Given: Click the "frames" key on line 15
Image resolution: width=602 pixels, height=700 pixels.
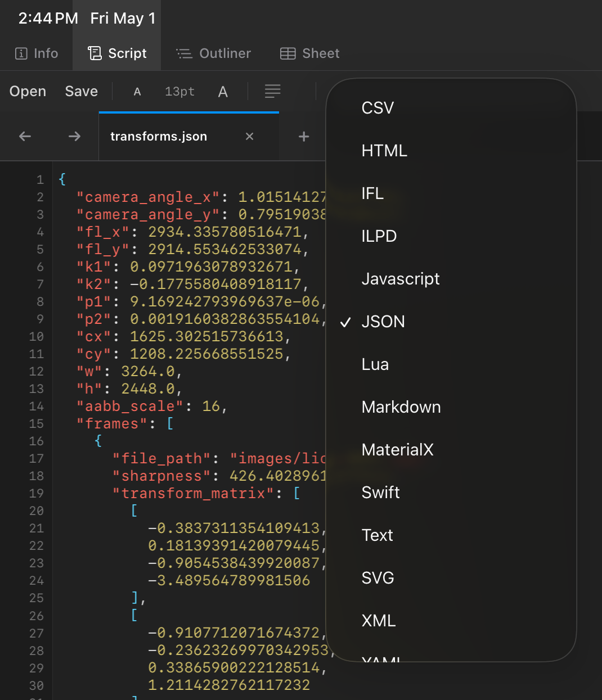Looking at the screenshot, I should [112, 424].
